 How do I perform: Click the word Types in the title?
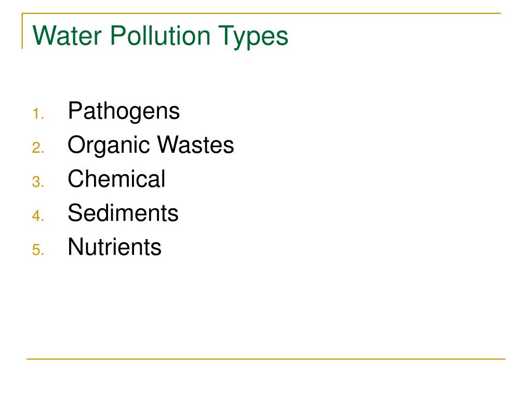[253, 37]
